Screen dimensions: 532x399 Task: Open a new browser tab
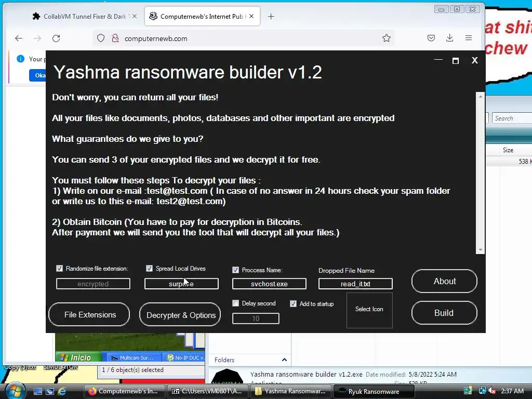(271, 16)
